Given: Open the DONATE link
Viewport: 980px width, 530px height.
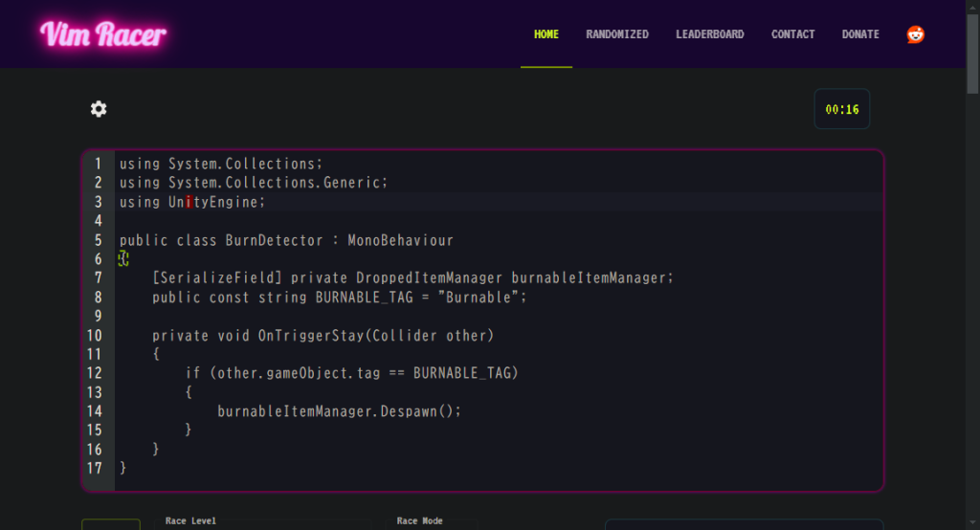Looking at the screenshot, I should [x=860, y=34].
